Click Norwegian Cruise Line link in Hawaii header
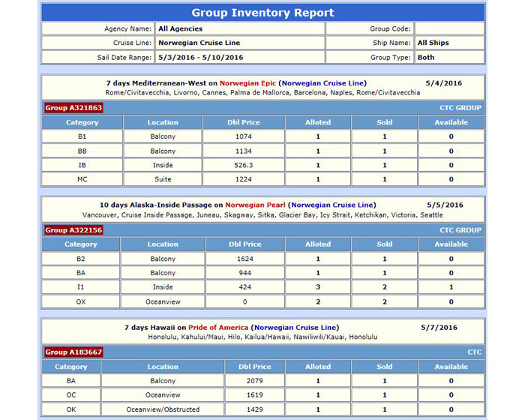Screen dimensions: 525x420 (x=295, y=328)
